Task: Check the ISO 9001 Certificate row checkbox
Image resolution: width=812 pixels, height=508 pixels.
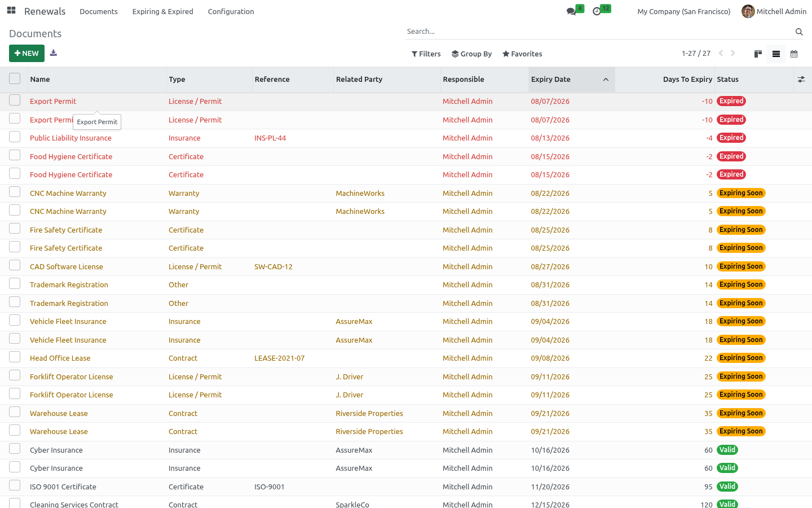Action: [x=15, y=485]
